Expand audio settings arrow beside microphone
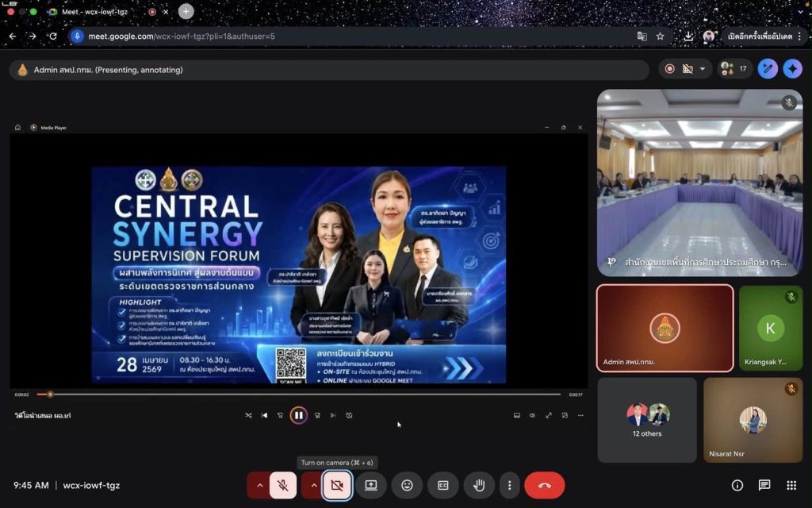Screen dimensions: 812x508 pyautogui.click(x=259, y=485)
